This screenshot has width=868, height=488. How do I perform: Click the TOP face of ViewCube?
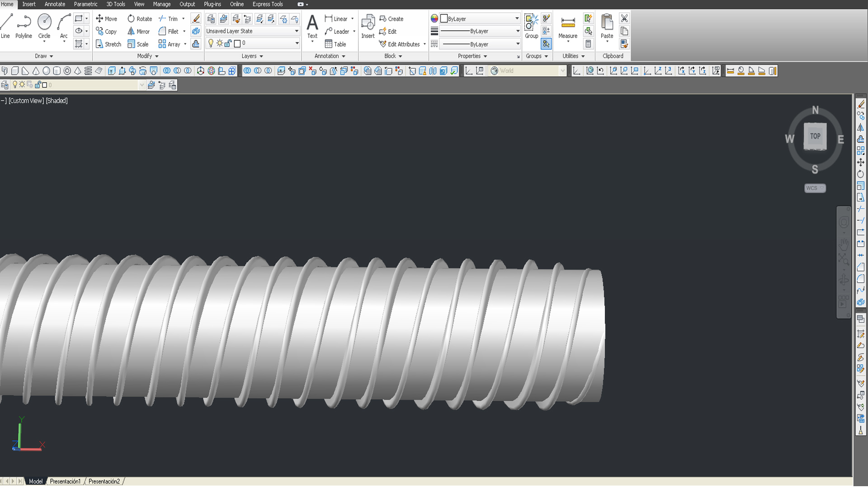(x=815, y=136)
